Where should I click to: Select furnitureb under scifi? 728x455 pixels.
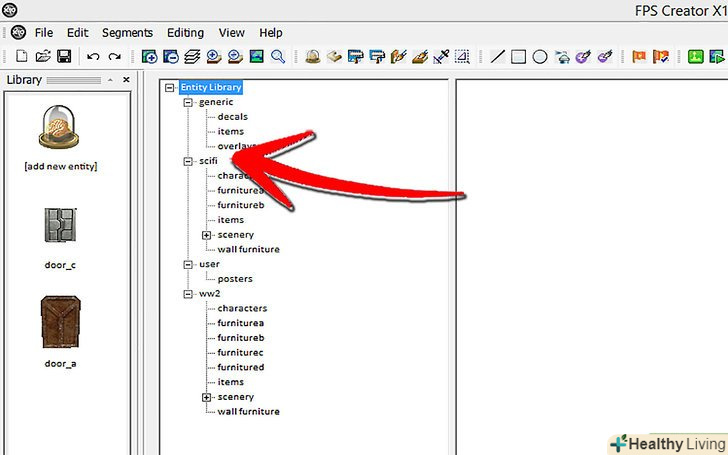click(x=241, y=205)
